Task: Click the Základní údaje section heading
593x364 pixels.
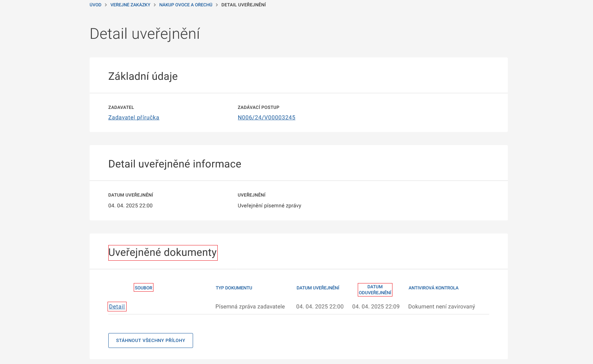Action: (143, 76)
